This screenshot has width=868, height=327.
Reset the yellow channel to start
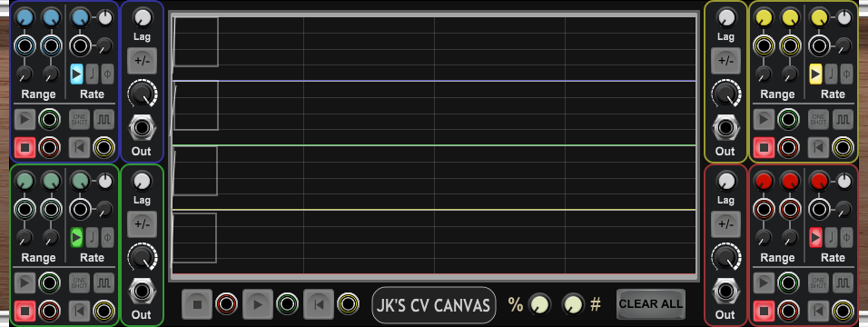(818, 147)
